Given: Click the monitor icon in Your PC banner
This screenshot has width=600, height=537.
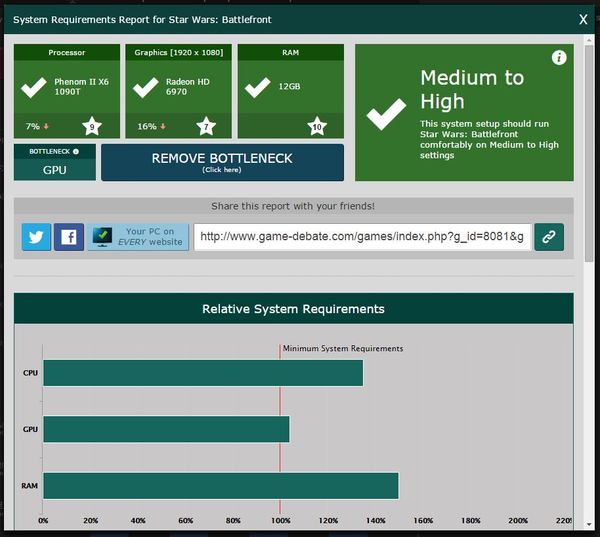Looking at the screenshot, I should [x=102, y=237].
